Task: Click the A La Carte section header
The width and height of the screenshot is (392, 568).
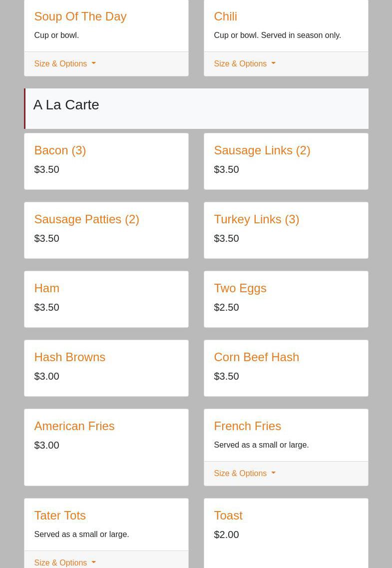Action: click(x=66, y=105)
